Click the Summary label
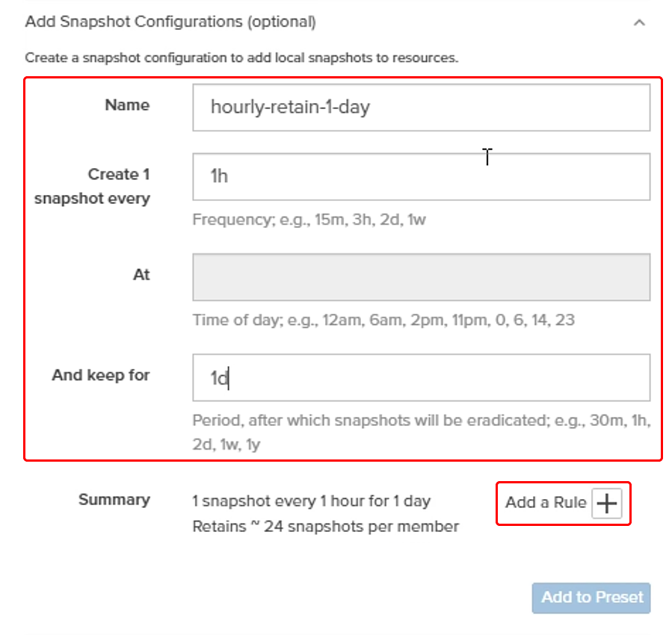 [x=114, y=500]
